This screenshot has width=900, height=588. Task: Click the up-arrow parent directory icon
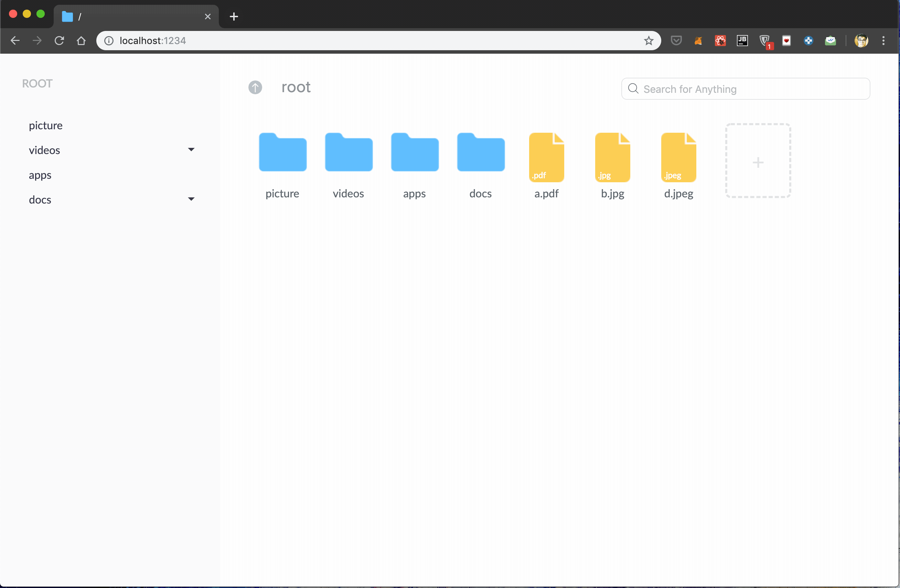click(x=255, y=87)
